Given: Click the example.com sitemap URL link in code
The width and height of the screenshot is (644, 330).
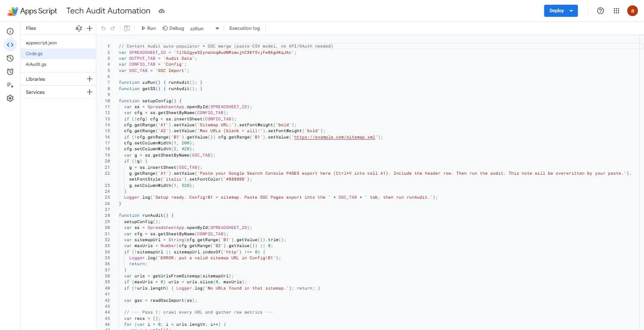Looking at the screenshot, I should click(334, 137).
